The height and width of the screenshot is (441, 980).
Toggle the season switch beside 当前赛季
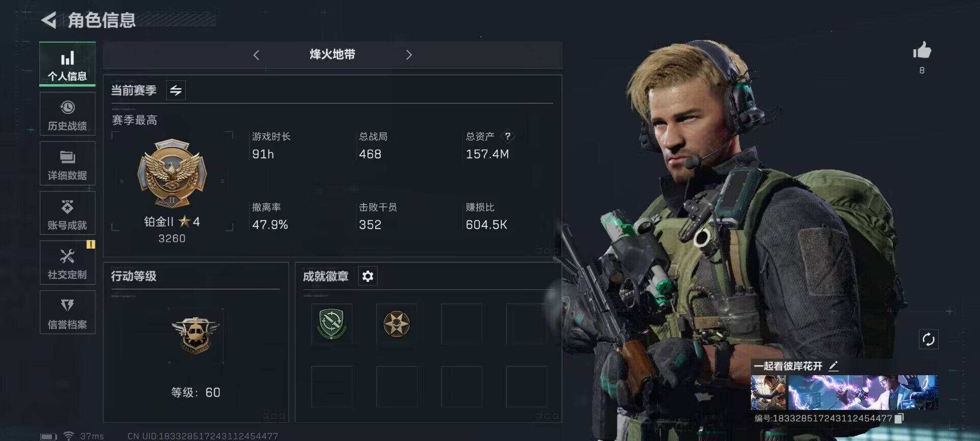click(176, 91)
